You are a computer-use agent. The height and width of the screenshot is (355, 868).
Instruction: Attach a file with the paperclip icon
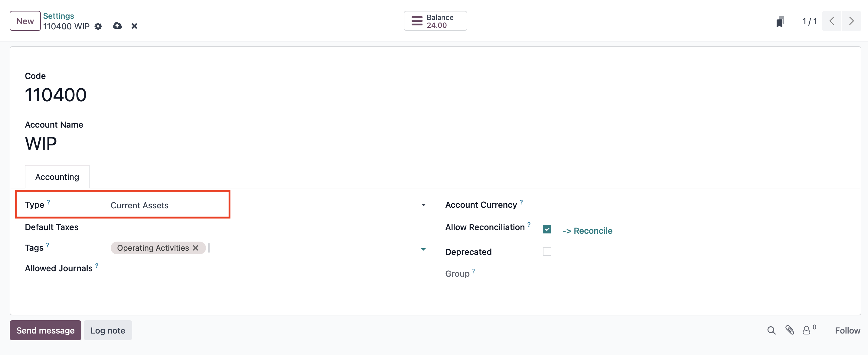pyautogui.click(x=790, y=330)
